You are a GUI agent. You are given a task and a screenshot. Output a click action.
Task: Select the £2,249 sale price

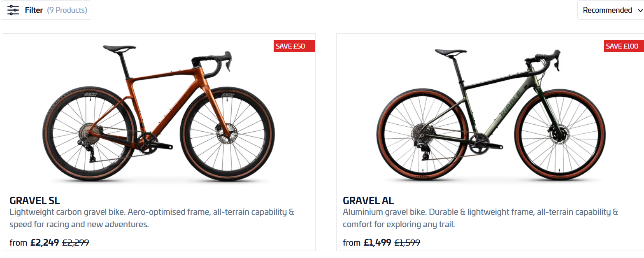point(45,243)
